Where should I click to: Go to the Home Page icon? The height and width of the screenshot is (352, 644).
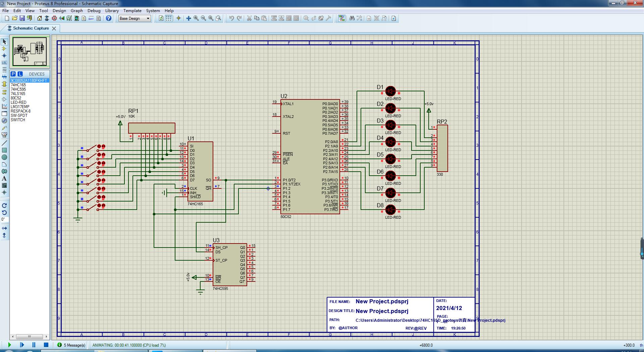point(40,18)
